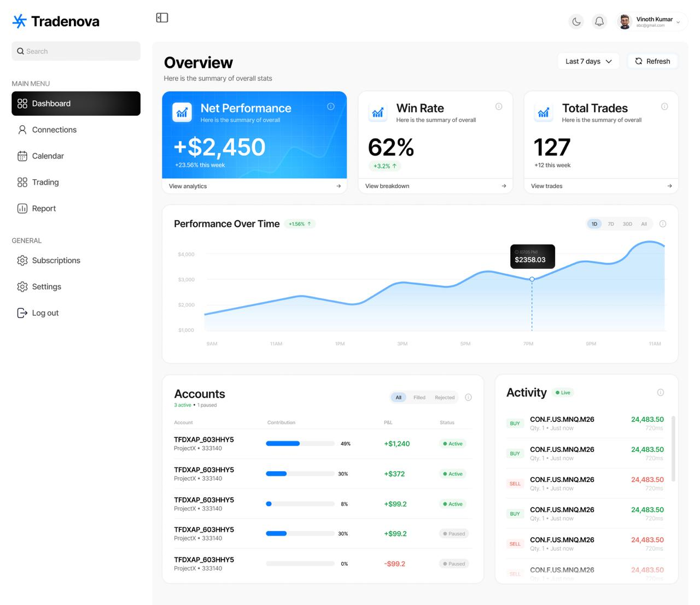
Task: Click info icon in Activity panel
Action: 661,392
